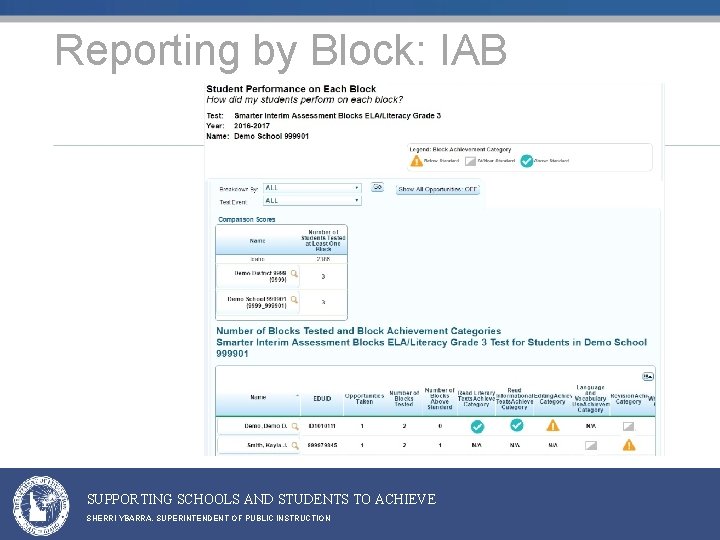Click the Idaho Department of Education seal

tap(41, 506)
